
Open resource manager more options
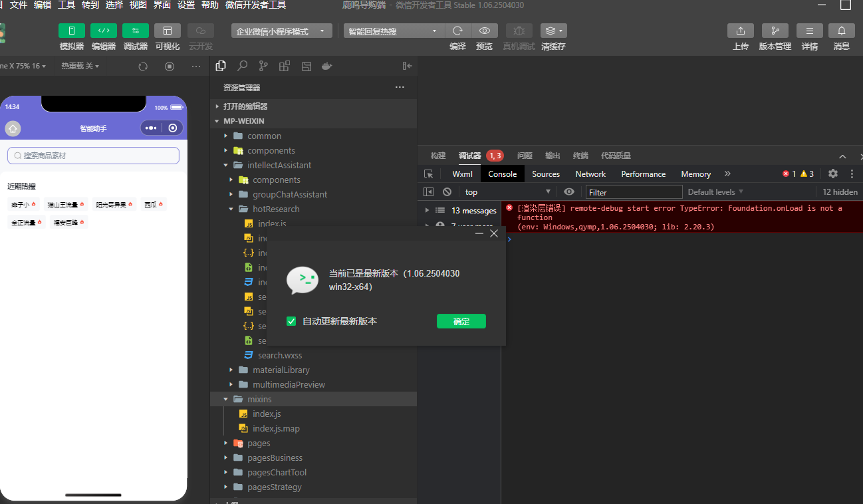click(400, 87)
